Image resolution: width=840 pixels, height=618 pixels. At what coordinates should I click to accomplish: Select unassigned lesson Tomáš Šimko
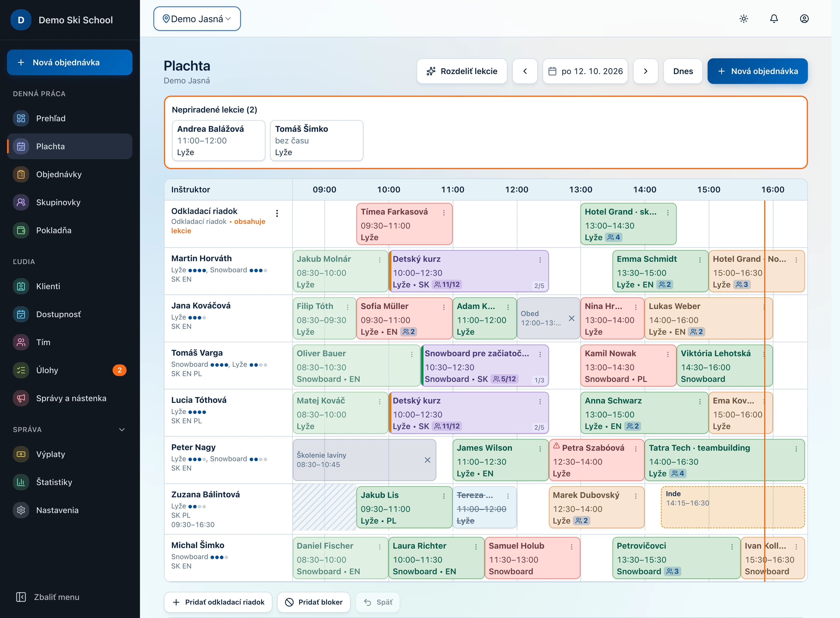(317, 140)
